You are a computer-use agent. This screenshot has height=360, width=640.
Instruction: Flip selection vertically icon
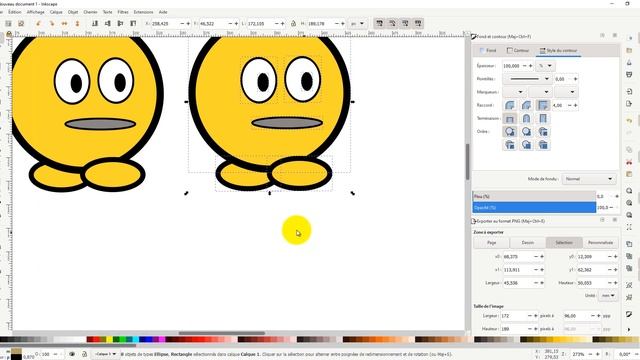tap(77, 24)
